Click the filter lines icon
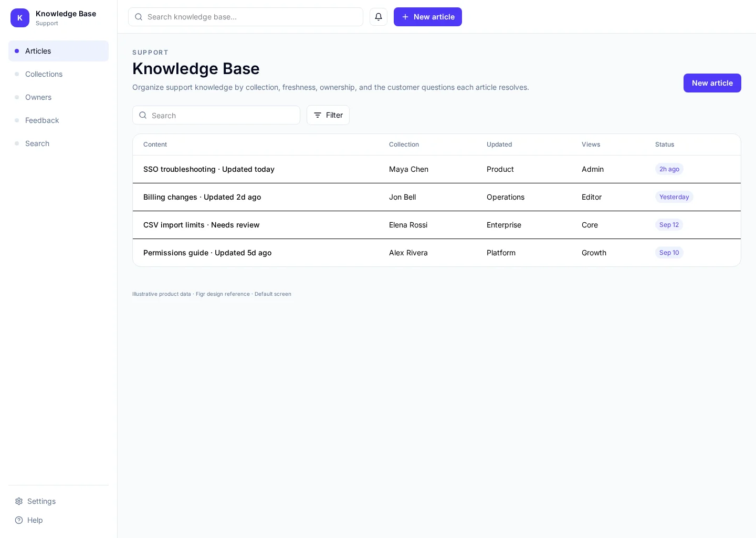Viewport: 756px width, 538px height. click(x=318, y=115)
